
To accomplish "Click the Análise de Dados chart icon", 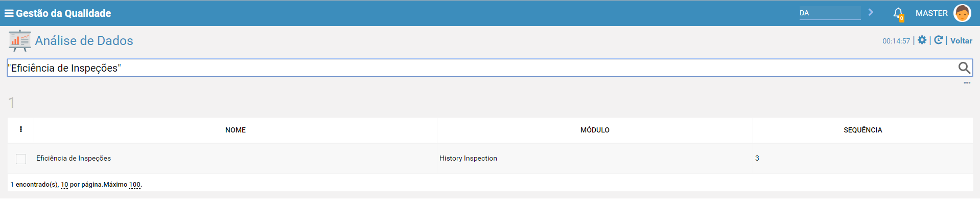I will (20, 40).
